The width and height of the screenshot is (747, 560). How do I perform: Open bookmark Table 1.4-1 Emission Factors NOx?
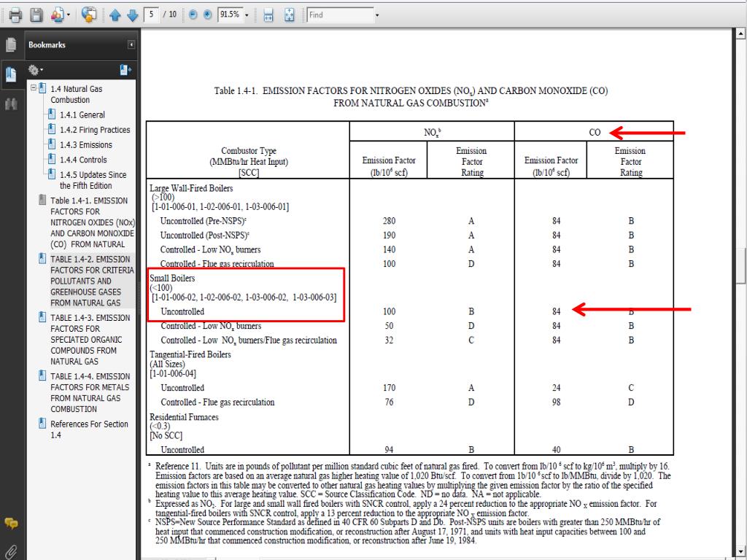(x=93, y=222)
